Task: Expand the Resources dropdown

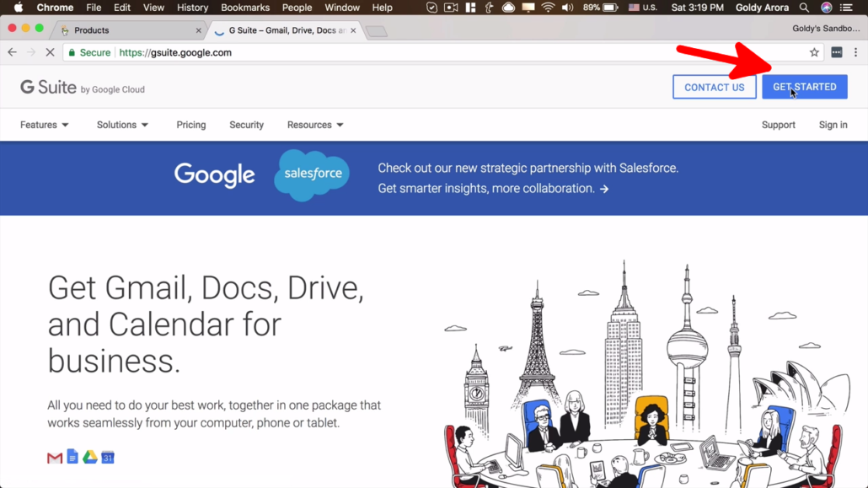Action: tap(315, 125)
